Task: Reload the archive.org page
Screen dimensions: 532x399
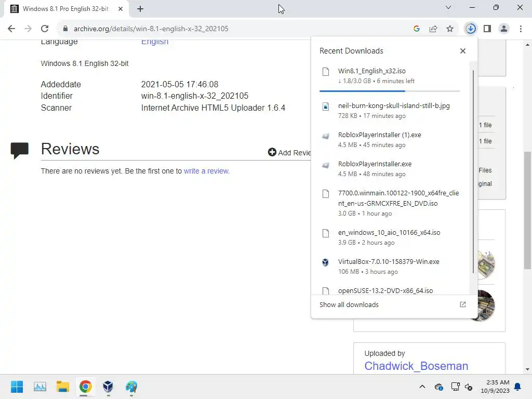Action: coord(45,29)
